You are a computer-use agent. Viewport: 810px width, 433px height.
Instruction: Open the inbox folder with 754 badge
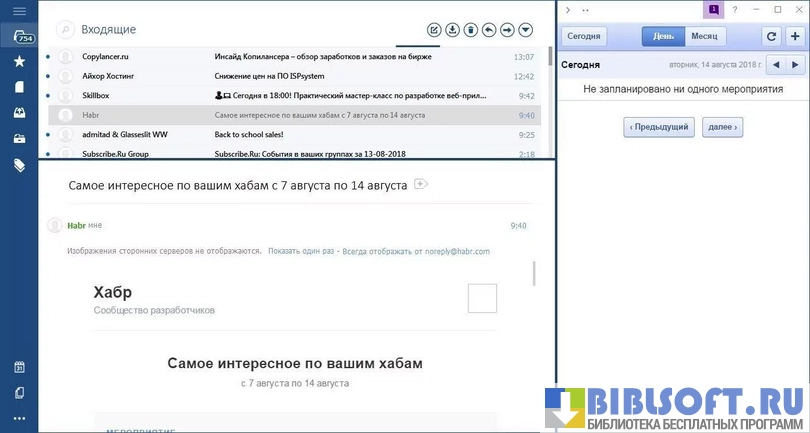point(19,36)
